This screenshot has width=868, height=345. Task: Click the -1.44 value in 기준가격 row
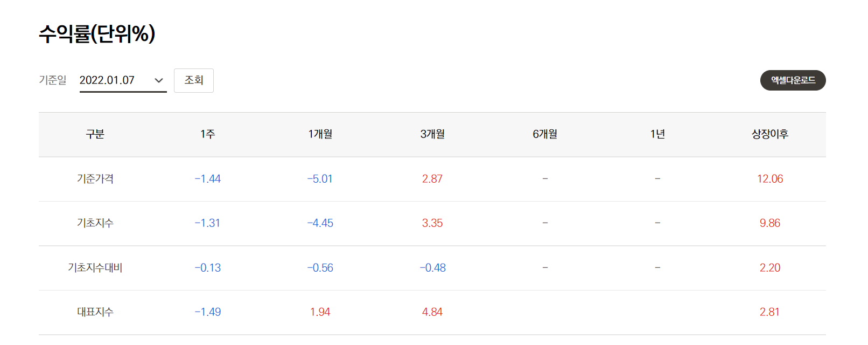(x=207, y=179)
